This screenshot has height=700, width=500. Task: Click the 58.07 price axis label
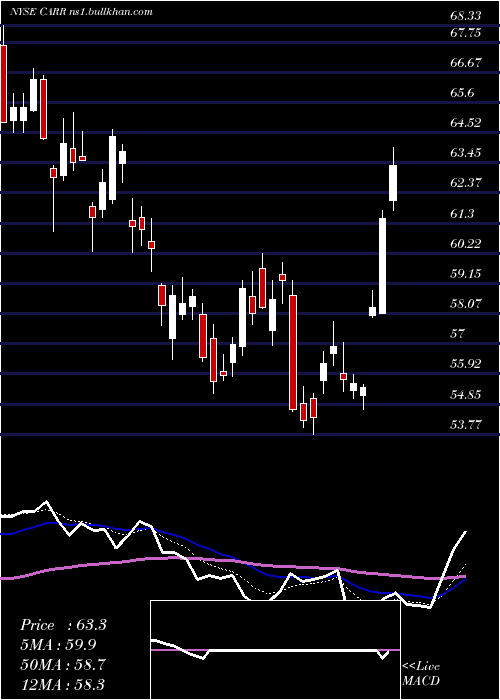466,304
